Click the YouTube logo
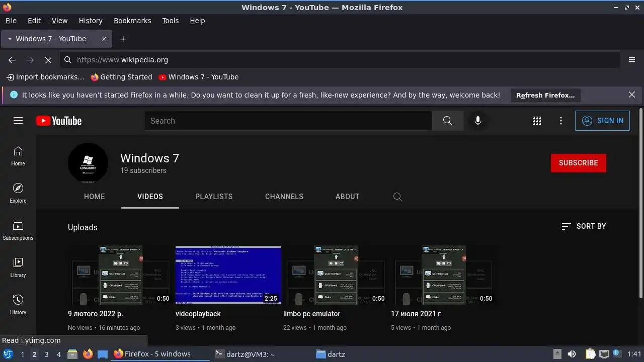 click(59, 121)
